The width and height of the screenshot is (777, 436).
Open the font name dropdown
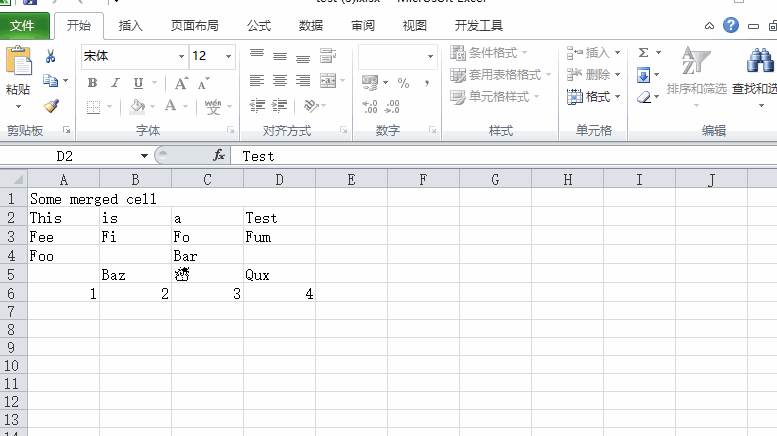coord(181,56)
